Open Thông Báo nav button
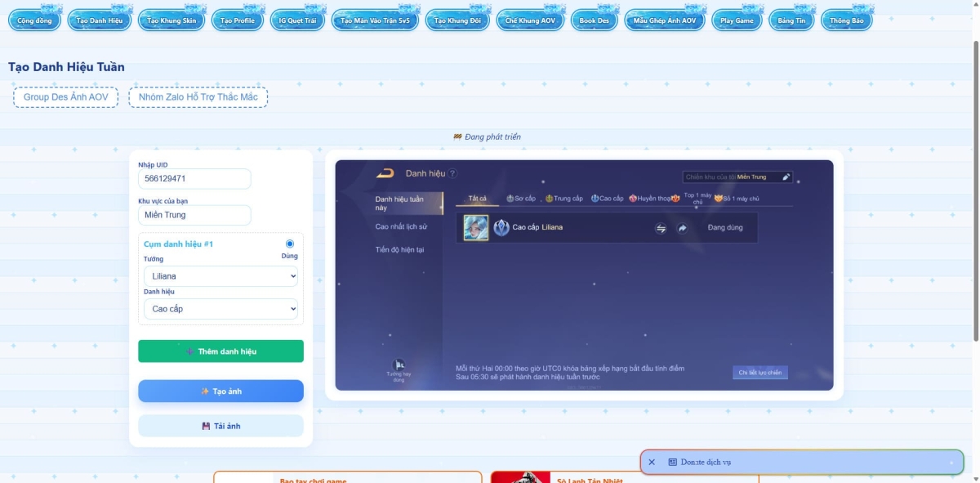 coord(846,20)
